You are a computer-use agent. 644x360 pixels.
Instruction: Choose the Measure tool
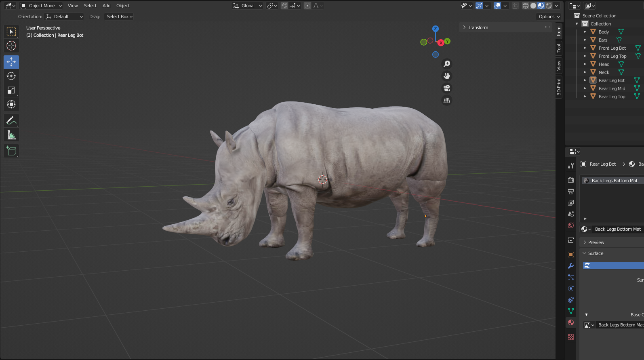pos(11,135)
